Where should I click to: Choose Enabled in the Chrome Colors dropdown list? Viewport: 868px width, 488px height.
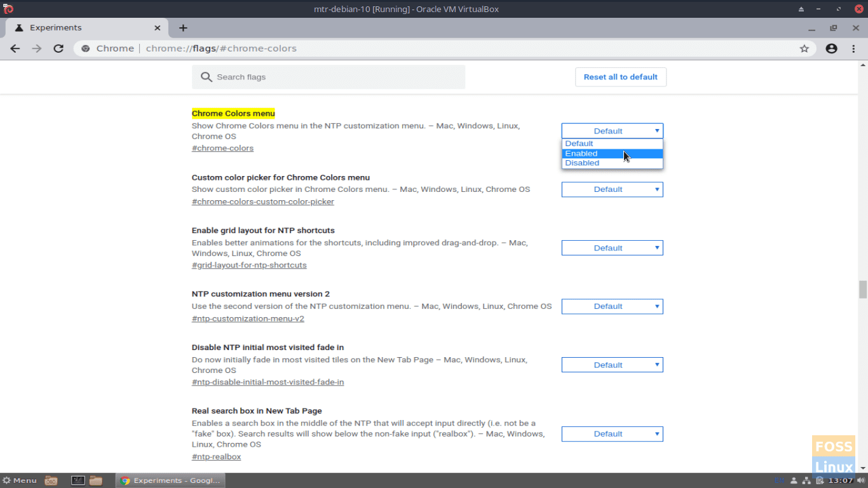[x=612, y=153]
